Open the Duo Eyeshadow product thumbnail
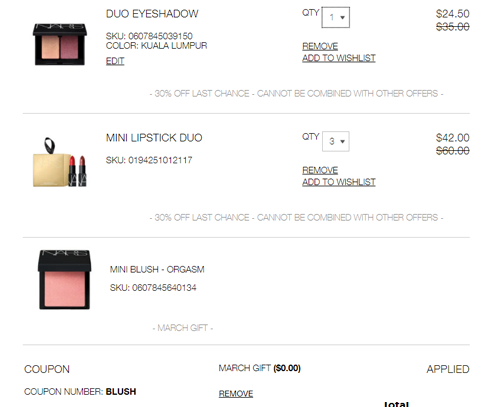492x407 pixels. coord(60,44)
